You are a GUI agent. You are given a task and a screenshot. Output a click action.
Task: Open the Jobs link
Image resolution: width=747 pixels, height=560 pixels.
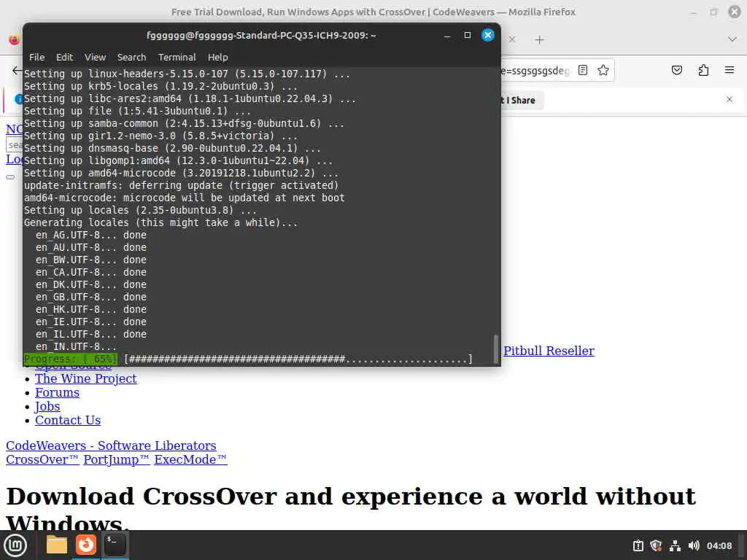[47, 406]
